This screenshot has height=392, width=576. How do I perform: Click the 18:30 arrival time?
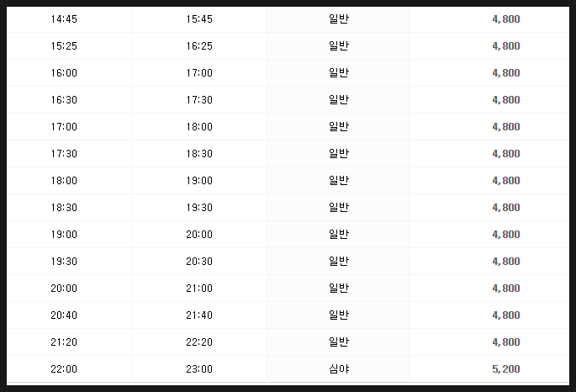[x=199, y=154]
